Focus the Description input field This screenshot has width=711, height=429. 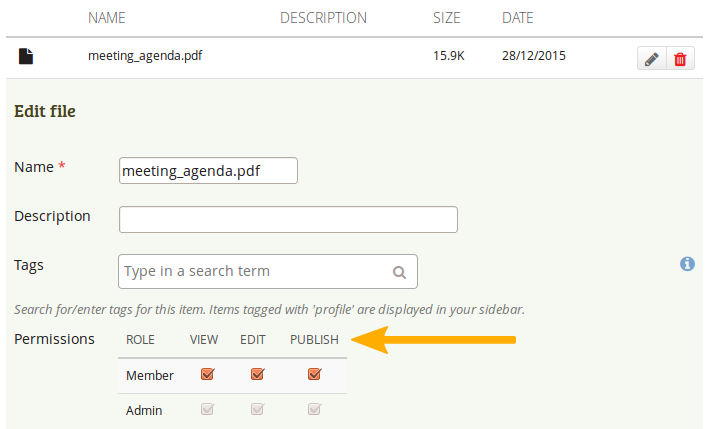tap(288, 219)
